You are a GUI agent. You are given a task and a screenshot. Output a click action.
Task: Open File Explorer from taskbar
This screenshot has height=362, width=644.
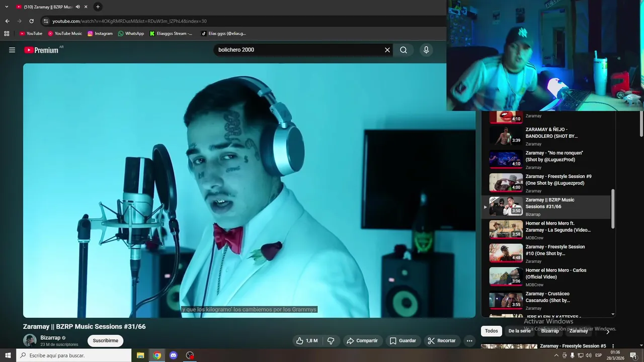[140, 355]
